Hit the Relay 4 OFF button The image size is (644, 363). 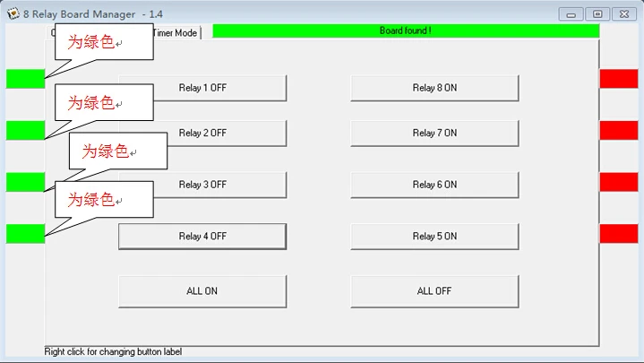pos(202,237)
